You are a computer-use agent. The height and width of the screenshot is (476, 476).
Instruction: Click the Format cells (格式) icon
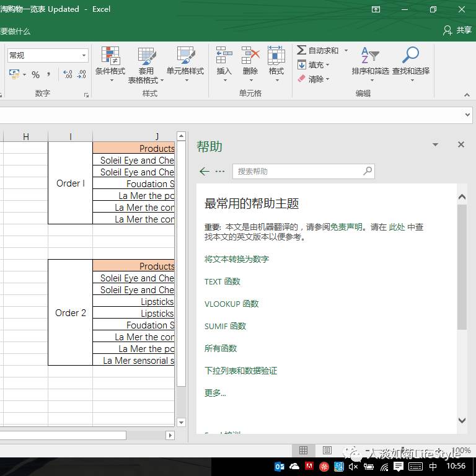pos(276,64)
